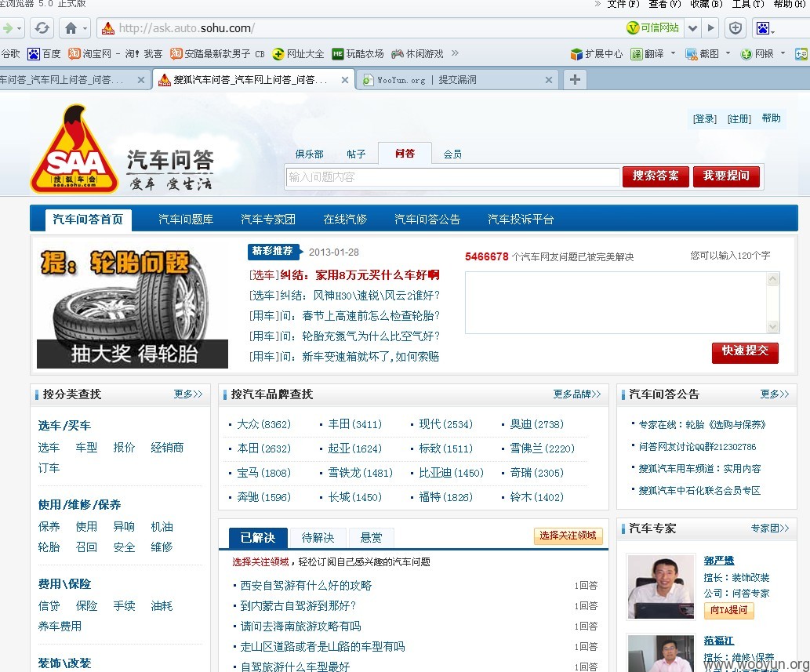The height and width of the screenshot is (672, 810).
Task: Switch to WooYun.org 提交漏洞 tab
Action: click(x=457, y=80)
